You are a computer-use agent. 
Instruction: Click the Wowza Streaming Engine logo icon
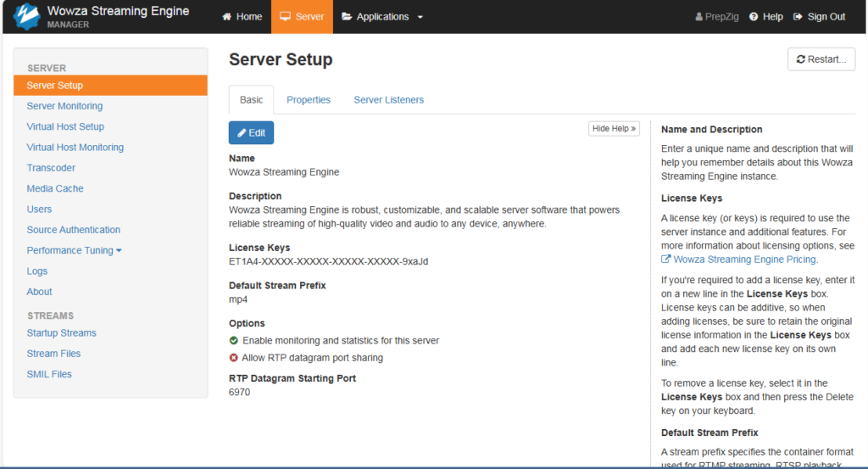(26, 16)
